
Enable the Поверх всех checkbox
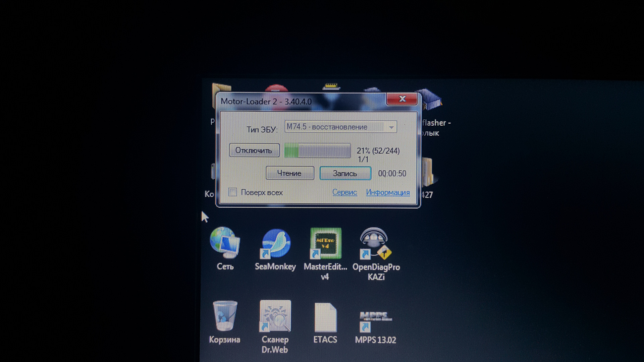[x=232, y=192]
